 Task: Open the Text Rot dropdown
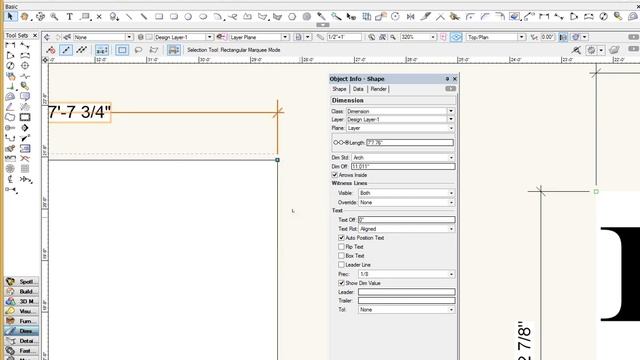(407, 229)
